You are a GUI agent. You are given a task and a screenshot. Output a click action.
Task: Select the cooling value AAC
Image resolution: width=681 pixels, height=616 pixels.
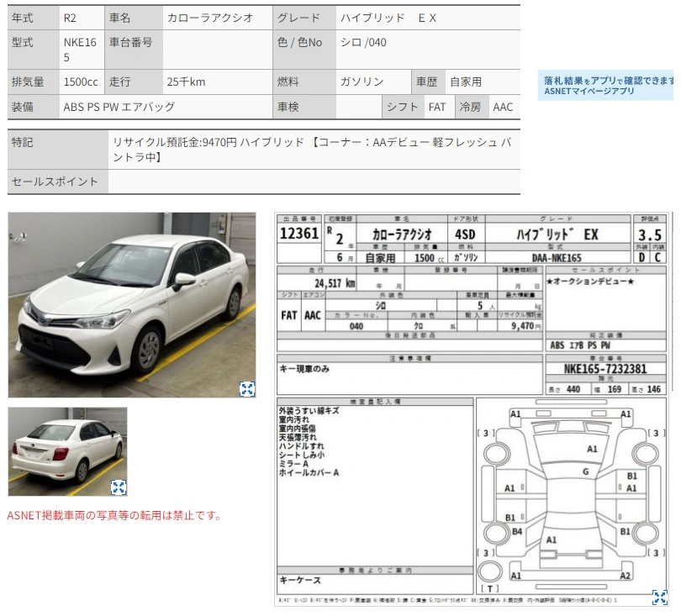pos(503,107)
